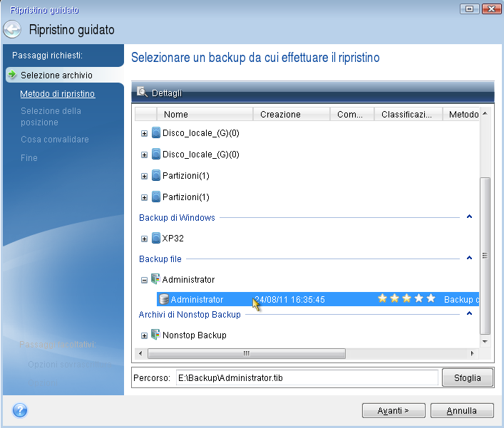The height and width of the screenshot is (428, 504).
Task: Click the selected Administrator backup version icon
Action: coord(164,300)
